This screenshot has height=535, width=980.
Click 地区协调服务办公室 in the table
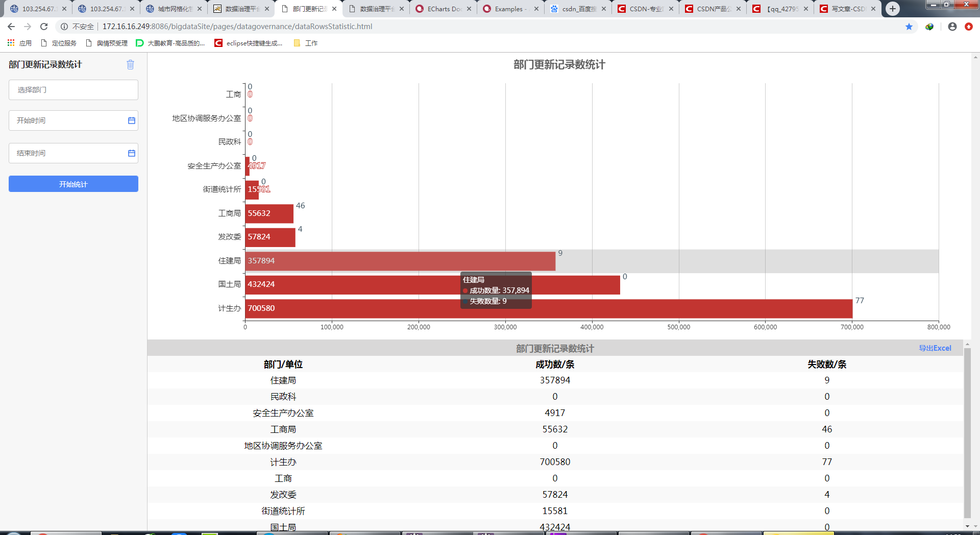click(x=283, y=446)
